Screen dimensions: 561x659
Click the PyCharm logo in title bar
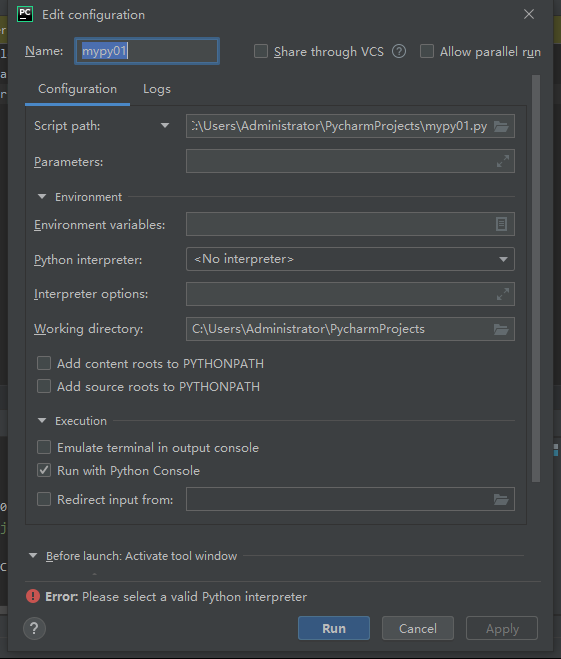tap(25, 14)
